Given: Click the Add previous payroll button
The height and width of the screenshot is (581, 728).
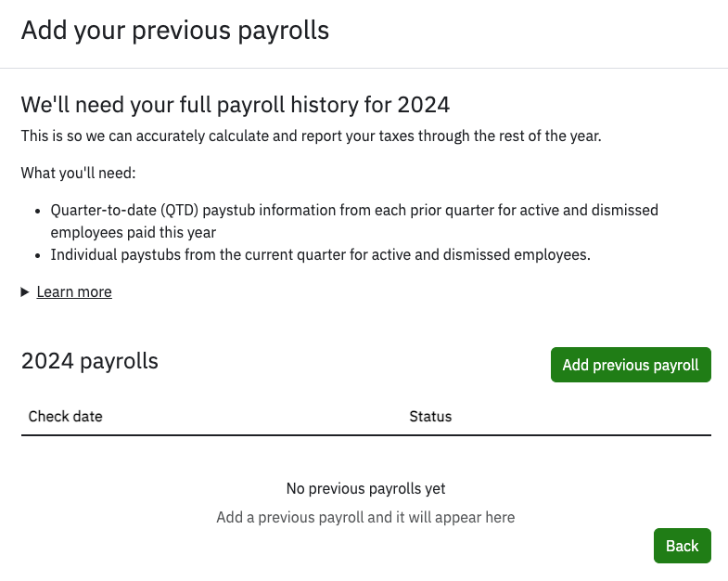Looking at the screenshot, I should click(x=631, y=365).
